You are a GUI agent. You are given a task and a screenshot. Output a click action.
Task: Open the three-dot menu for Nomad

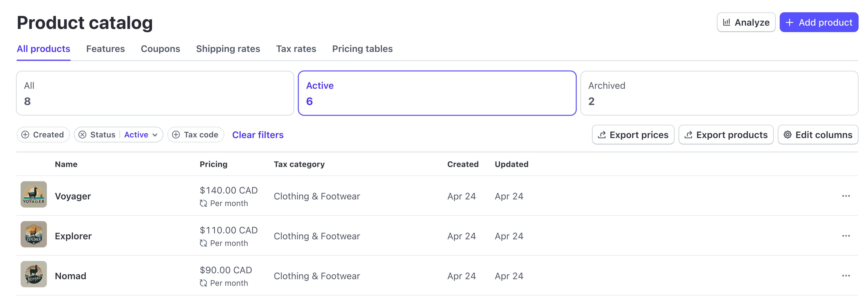846,275
